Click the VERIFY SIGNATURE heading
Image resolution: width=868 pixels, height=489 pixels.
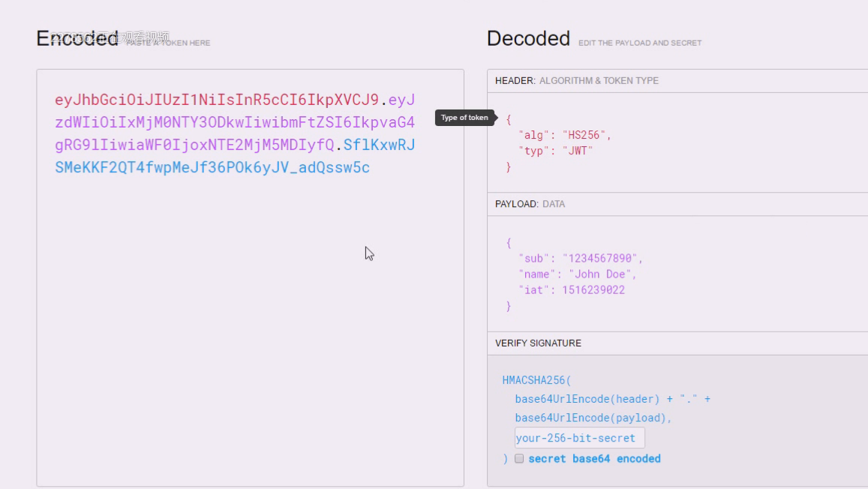pyautogui.click(x=538, y=343)
